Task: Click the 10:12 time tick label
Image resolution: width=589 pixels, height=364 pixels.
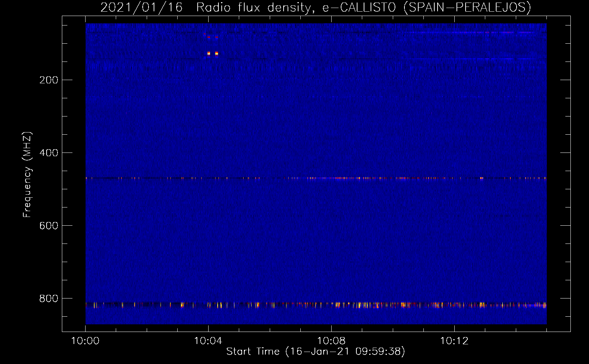Action: tap(454, 341)
